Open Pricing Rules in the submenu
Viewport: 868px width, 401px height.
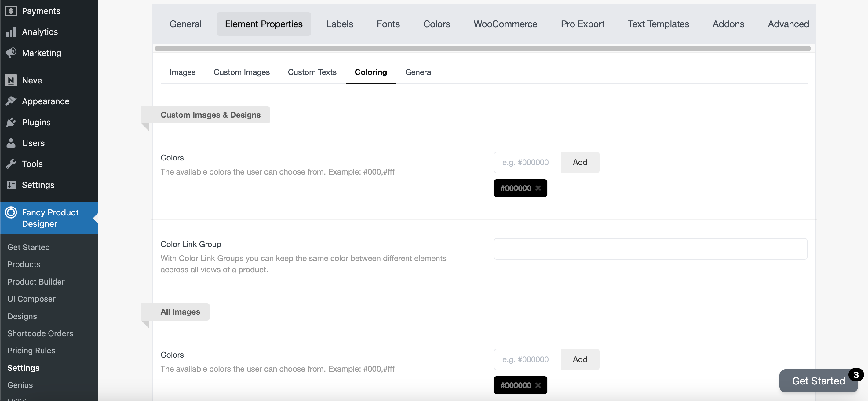click(x=31, y=350)
